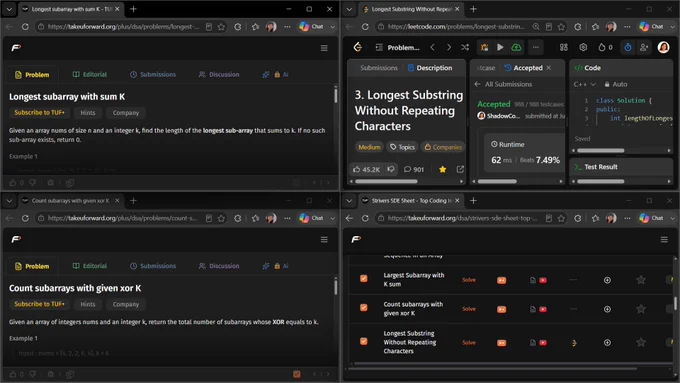Click takeuforward logo in Longest subarray window
This screenshot has width=680, height=383.
[16, 48]
